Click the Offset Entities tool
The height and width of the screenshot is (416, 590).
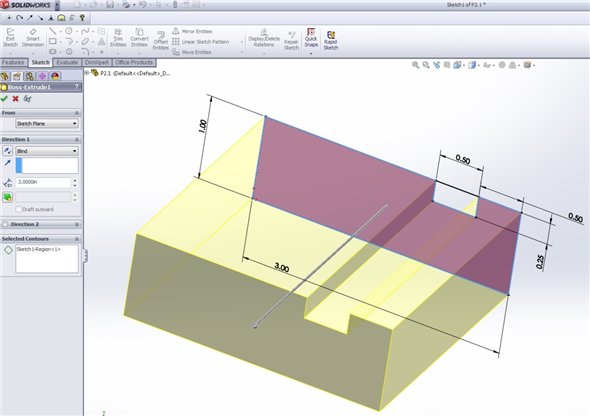tap(161, 41)
